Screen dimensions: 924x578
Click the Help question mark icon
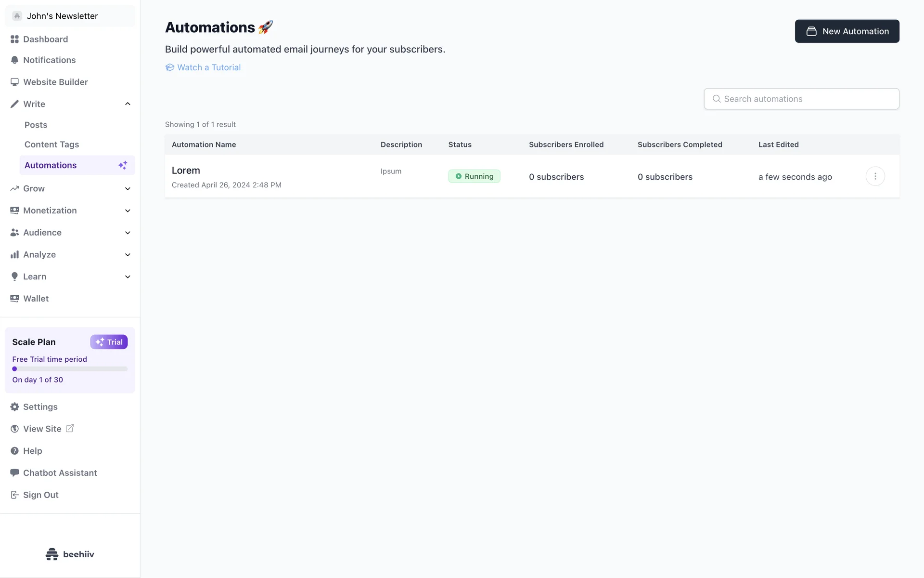coord(14,451)
